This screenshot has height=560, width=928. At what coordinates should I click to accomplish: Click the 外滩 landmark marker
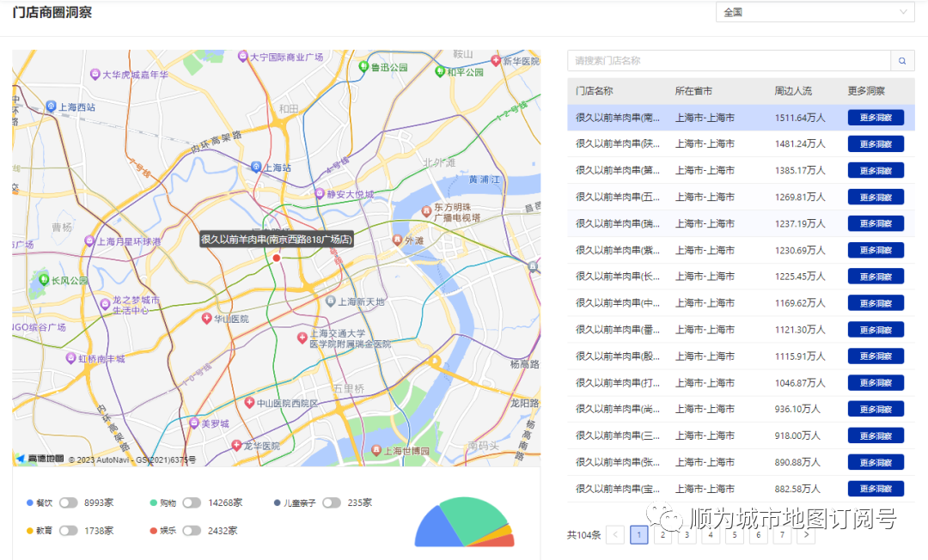click(x=398, y=240)
